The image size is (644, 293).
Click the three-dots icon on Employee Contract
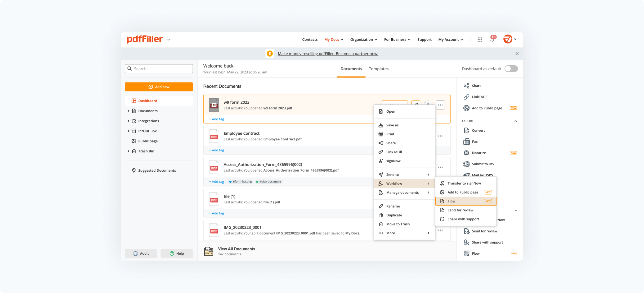(x=440, y=136)
